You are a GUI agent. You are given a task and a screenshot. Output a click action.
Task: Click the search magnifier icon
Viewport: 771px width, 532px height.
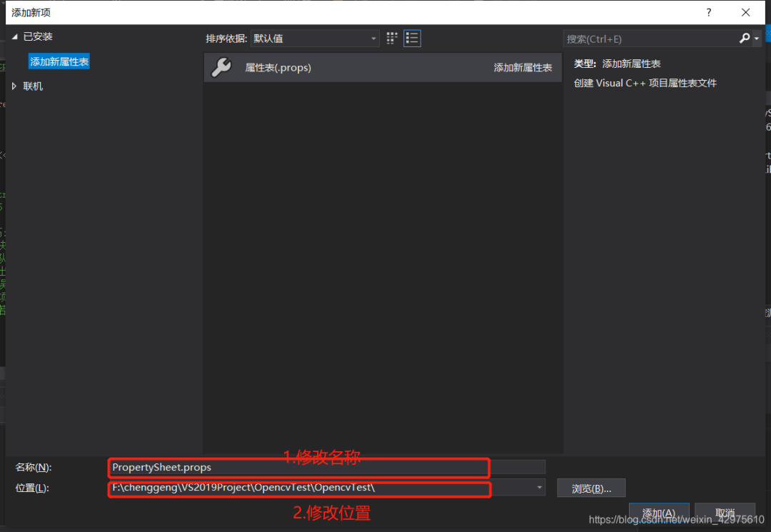coord(745,39)
